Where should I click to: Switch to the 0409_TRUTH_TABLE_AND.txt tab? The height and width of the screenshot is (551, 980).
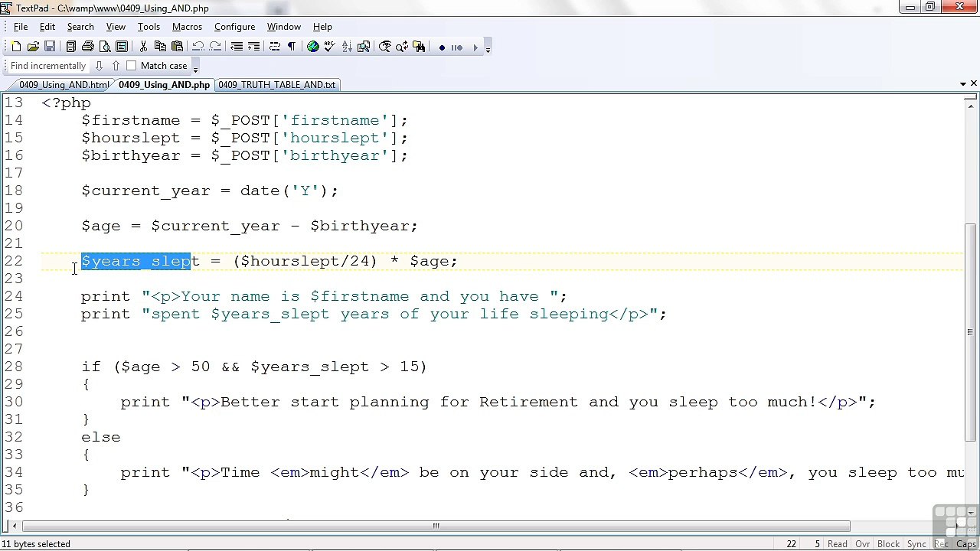[276, 85]
